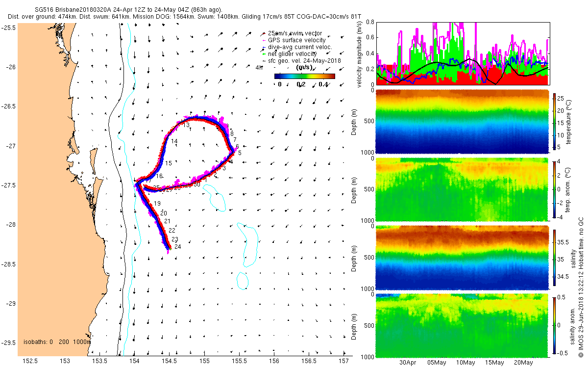
Task: Click the 155.5 longitude tick label
Action: (239, 361)
